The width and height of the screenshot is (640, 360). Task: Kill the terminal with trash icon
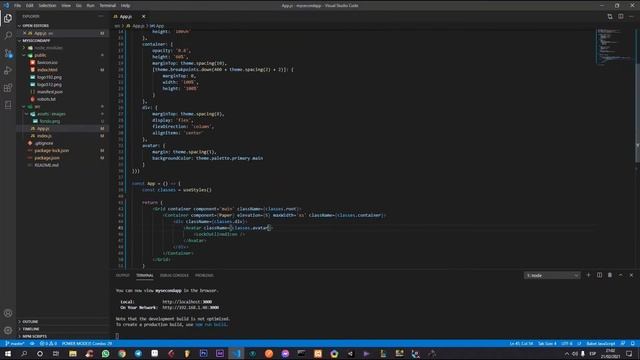click(x=610, y=275)
